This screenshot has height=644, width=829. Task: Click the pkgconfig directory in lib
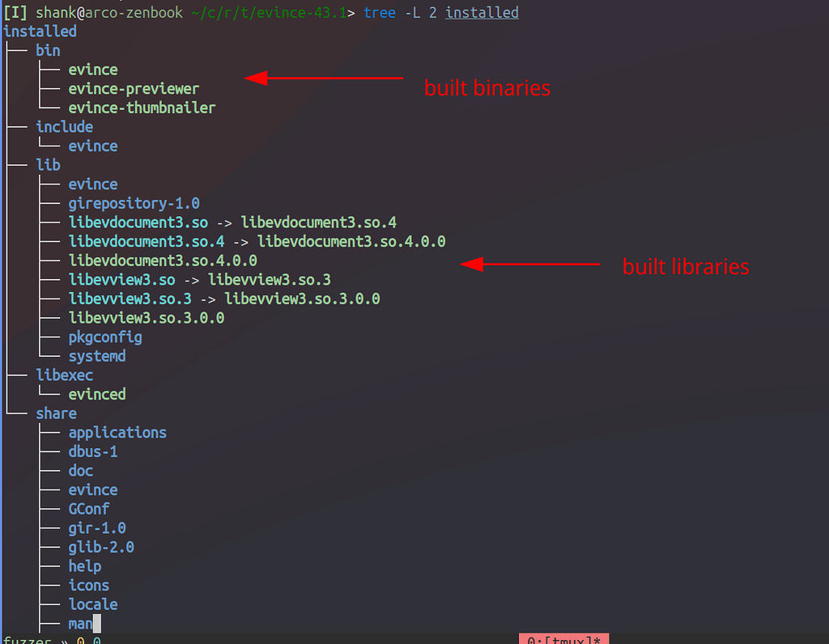[104, 337]
